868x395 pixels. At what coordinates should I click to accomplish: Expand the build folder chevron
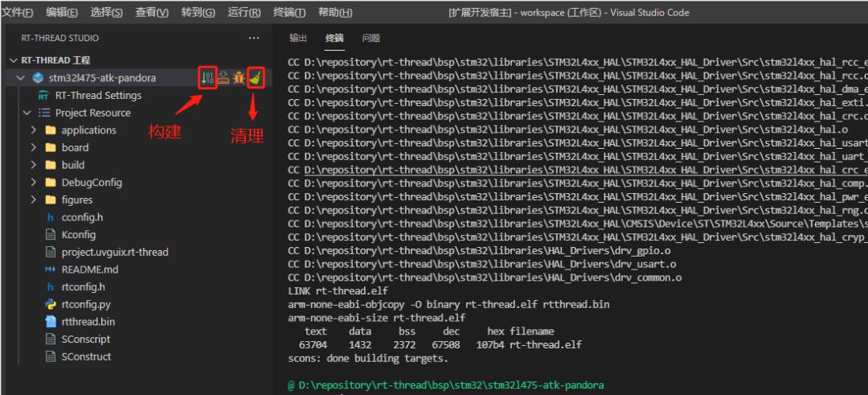coord(34,165)
